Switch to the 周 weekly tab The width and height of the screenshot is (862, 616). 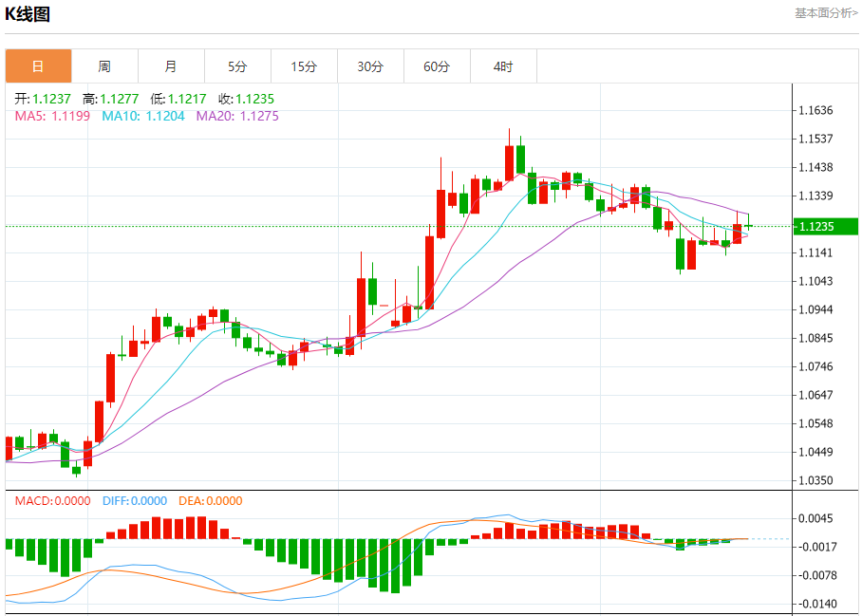coord(104,66)
